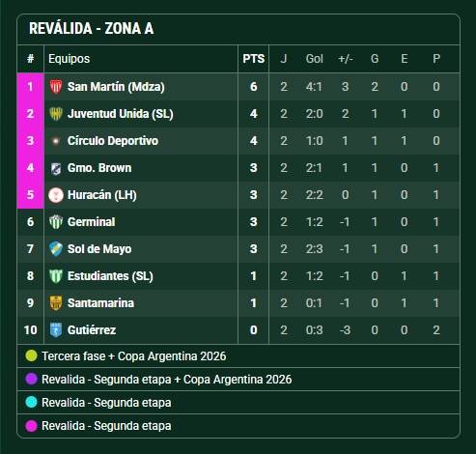Click the yellow Tercera fase legend dot
476x454 pixels.
[31, 355]
